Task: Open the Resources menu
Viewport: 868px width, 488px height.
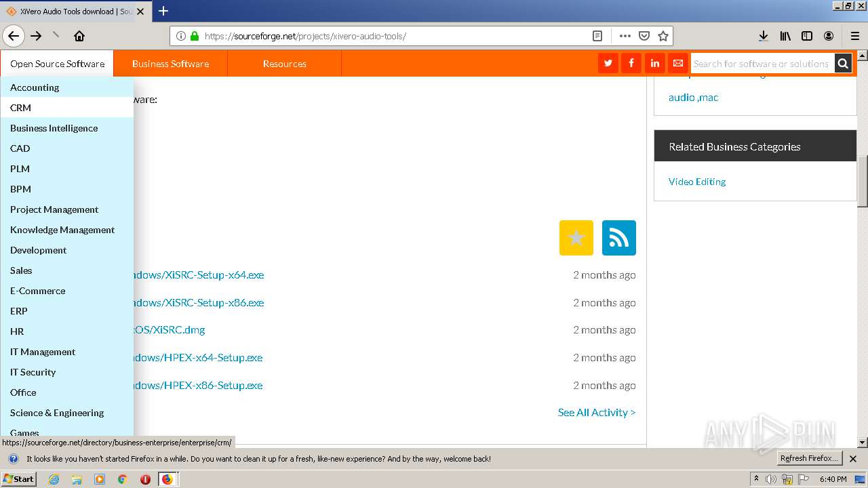Action: (284, 64)
